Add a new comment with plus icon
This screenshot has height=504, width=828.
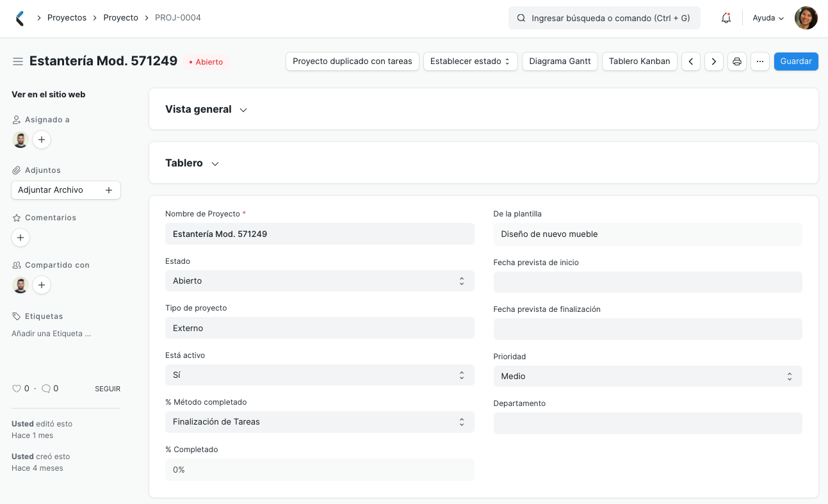tap(20, 238)
